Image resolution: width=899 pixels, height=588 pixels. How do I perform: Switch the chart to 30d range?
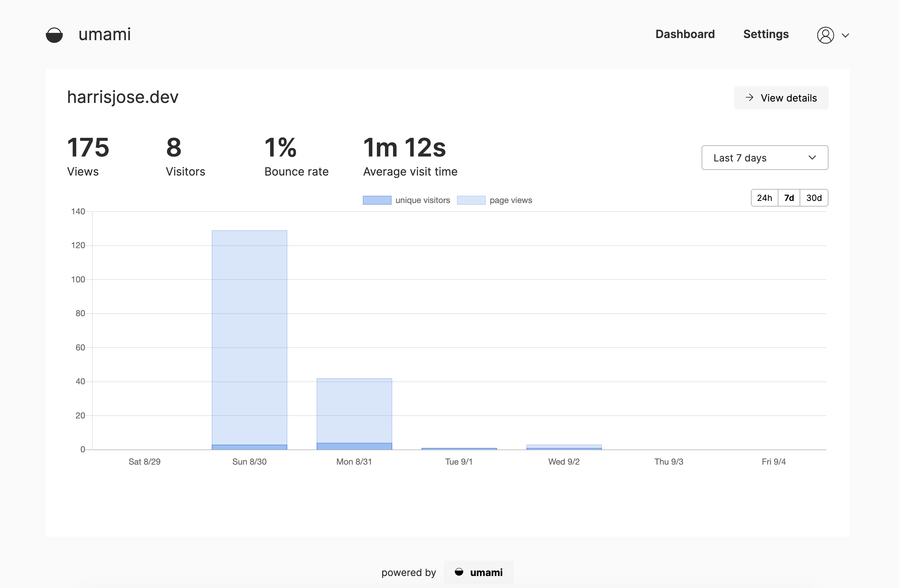(x=814, y=198)
